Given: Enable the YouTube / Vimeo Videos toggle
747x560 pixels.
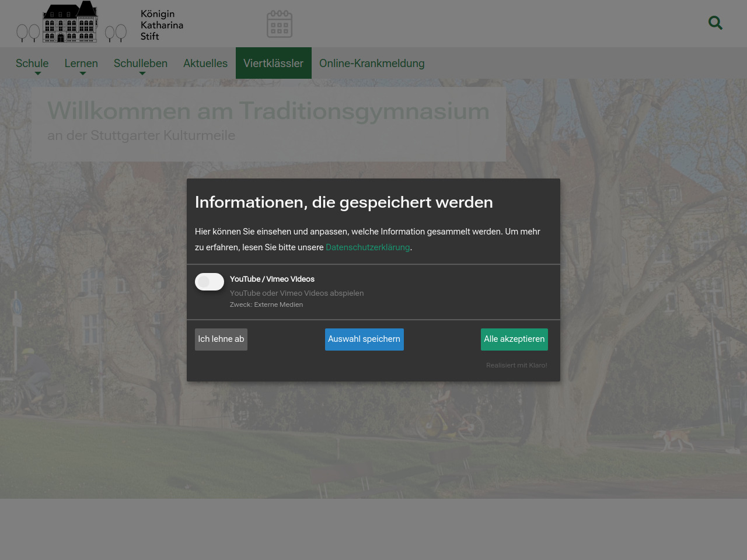Looking at the screenshot, I should pyautogui.click(x=210, y=282).
